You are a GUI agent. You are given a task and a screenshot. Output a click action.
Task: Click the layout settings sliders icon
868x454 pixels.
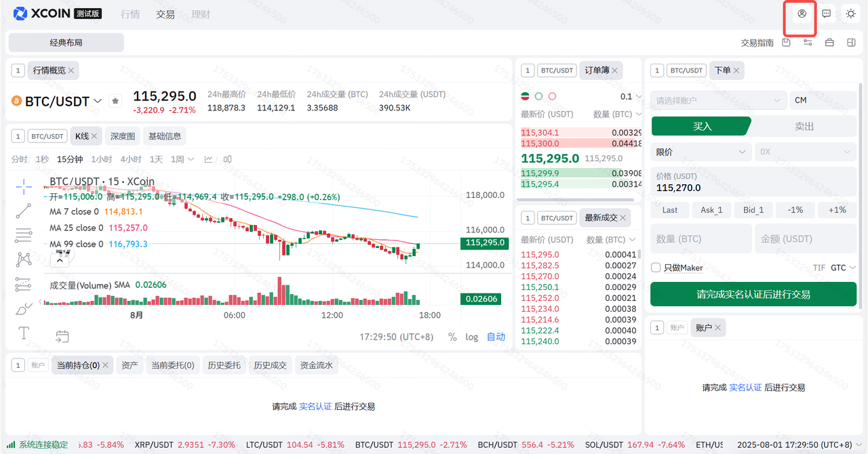pos(808,43)
